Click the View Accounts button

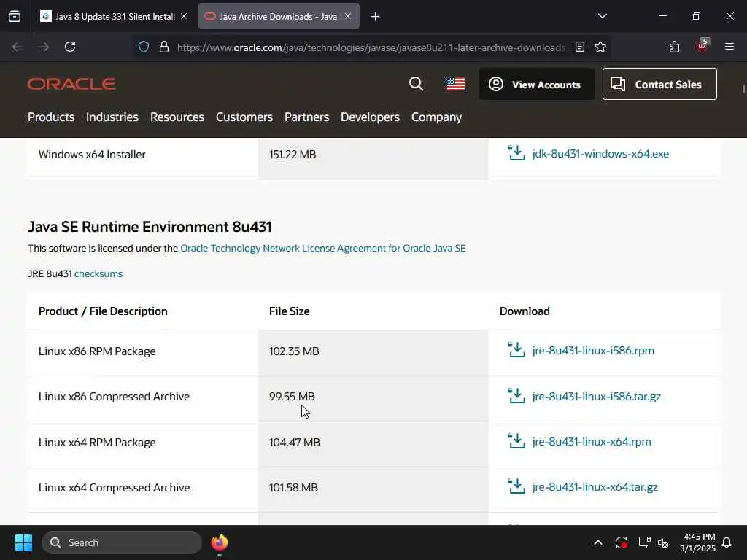536,84
